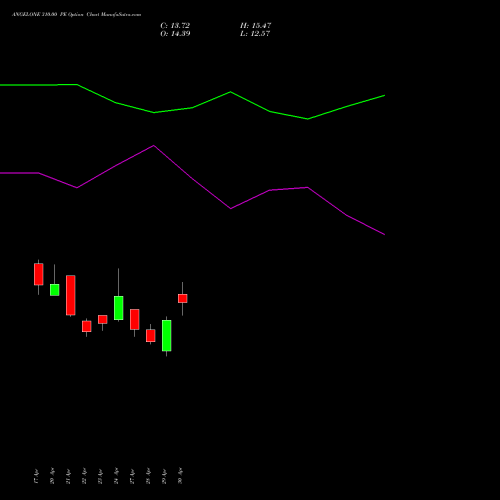Select the red candlestick for 27 Apr
This screenshot has height=500, width=500.
click(x=135, y=319)
